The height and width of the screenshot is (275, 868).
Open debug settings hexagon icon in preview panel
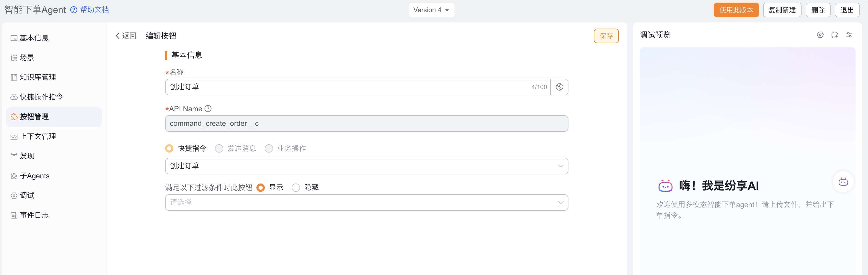pos(820,35)
